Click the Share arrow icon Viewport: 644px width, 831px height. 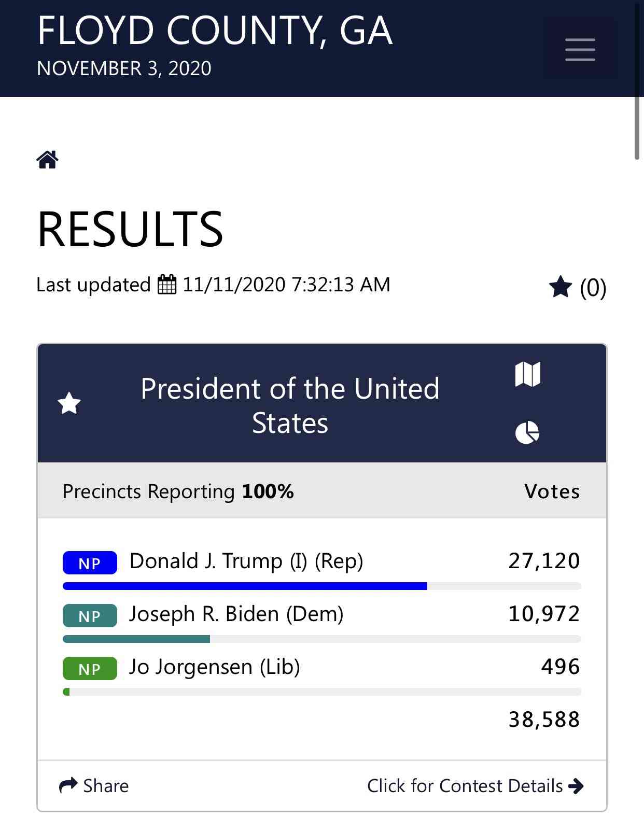(68, 786)
